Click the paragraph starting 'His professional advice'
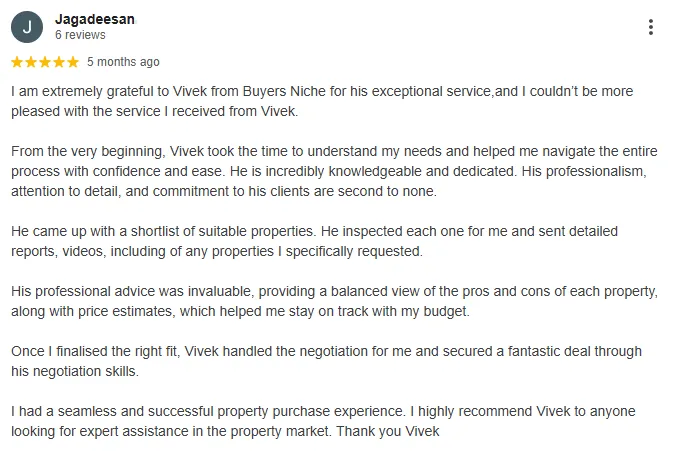 coord(334,301)
